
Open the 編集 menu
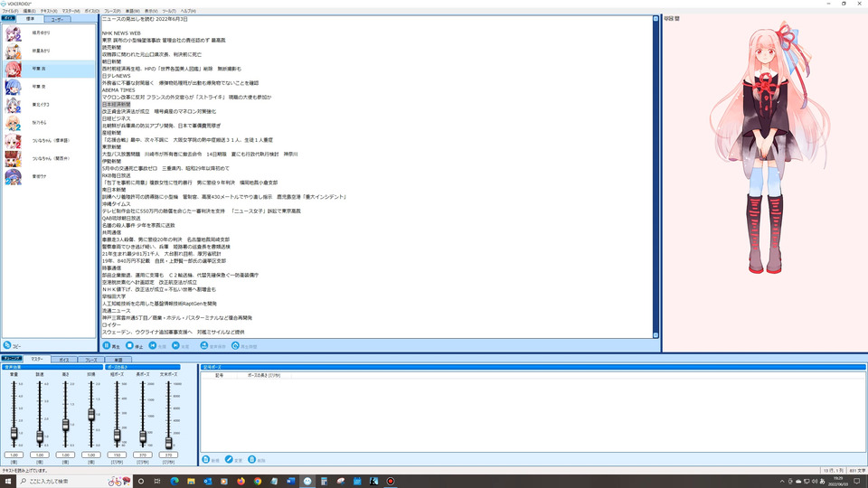coord(29,11)
